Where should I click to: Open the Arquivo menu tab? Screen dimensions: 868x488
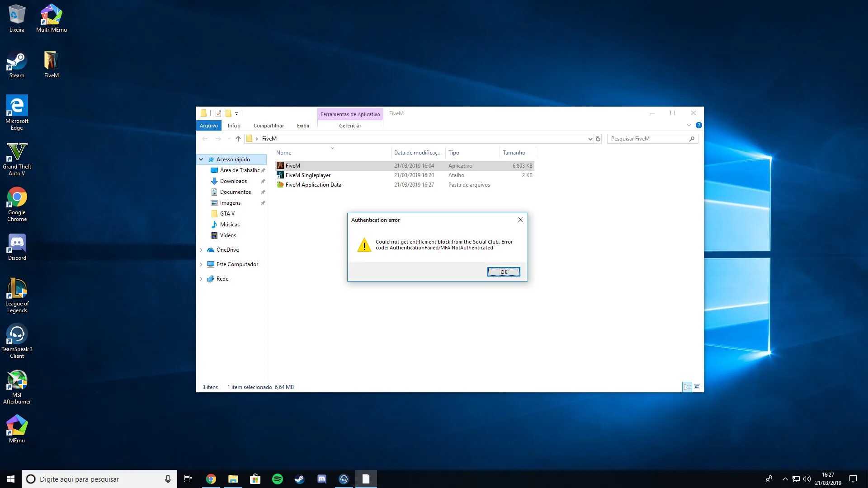coord(209,126)
